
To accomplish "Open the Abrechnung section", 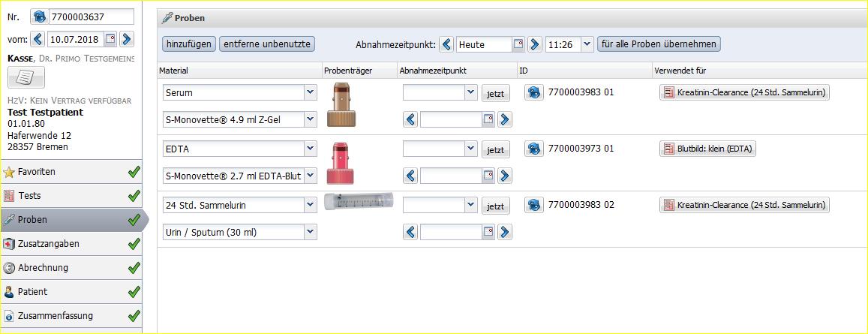I will pos(71,267).
